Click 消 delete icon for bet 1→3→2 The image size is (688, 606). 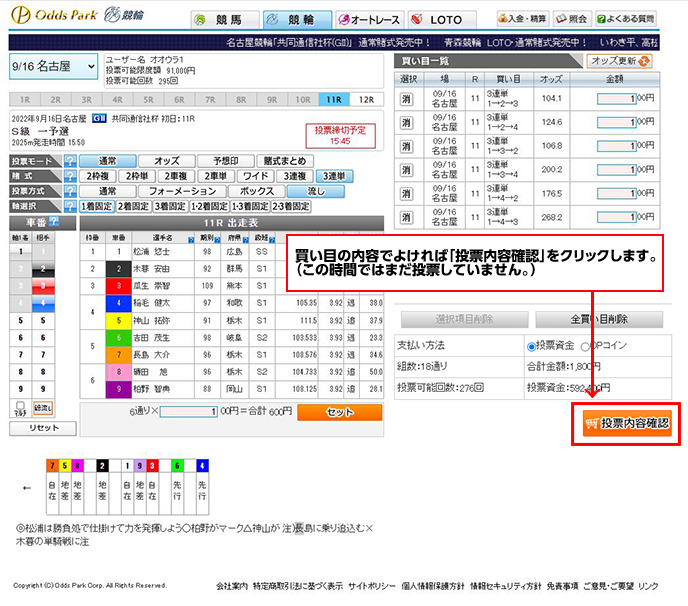(407, 146)
